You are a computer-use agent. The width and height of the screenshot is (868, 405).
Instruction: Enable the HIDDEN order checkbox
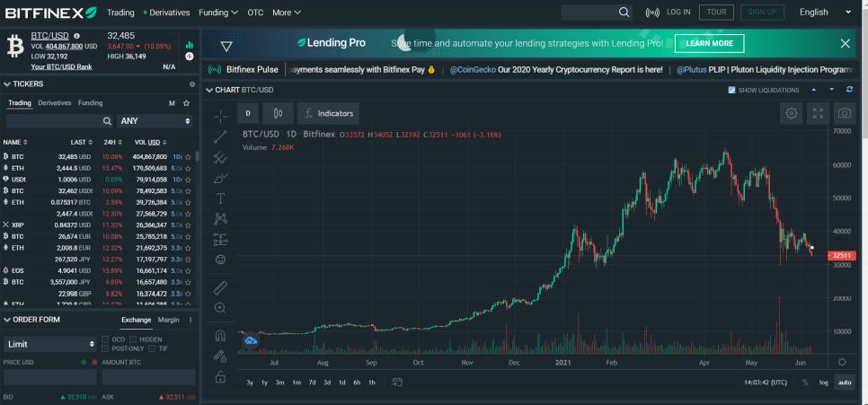coord(133,339)
